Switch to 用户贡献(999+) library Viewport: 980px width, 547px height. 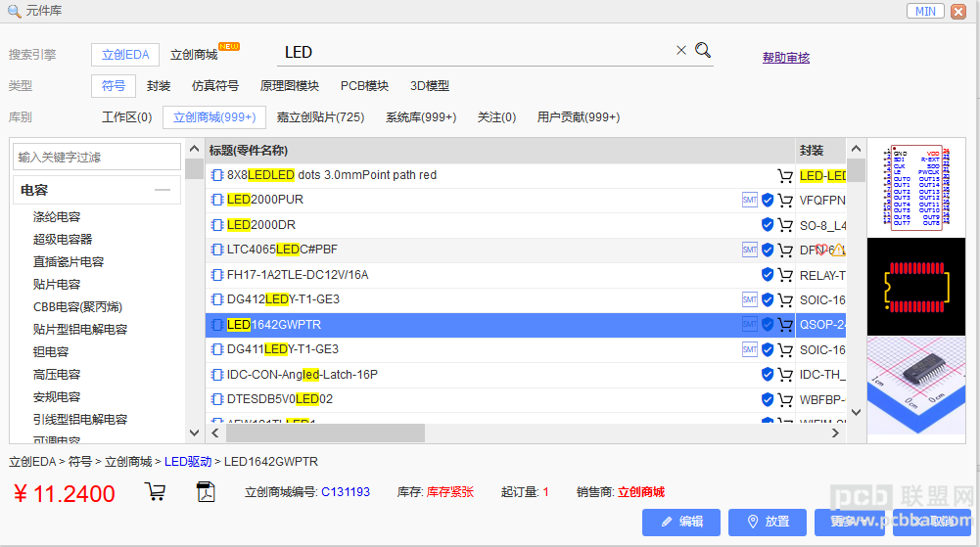(579, 117)
